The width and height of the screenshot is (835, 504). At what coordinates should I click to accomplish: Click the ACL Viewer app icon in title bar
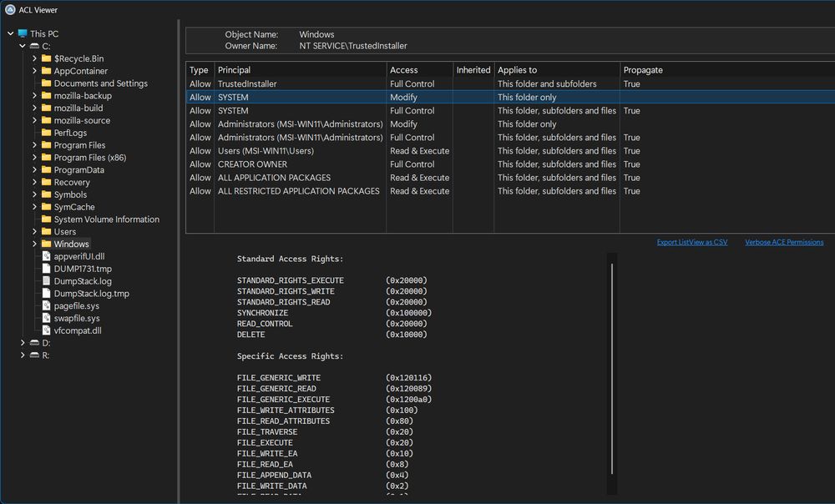pyautogui.click(x=10, y=9)
